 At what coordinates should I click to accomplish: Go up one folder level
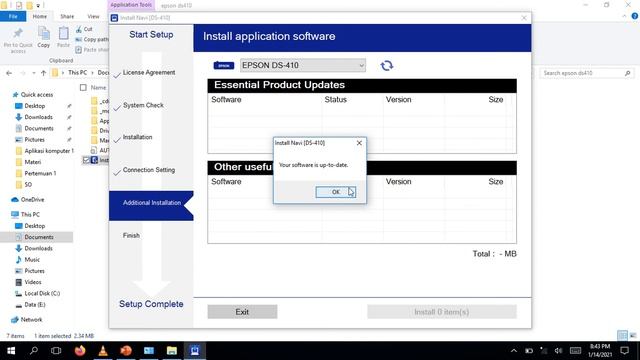click(x=43, y=73)
